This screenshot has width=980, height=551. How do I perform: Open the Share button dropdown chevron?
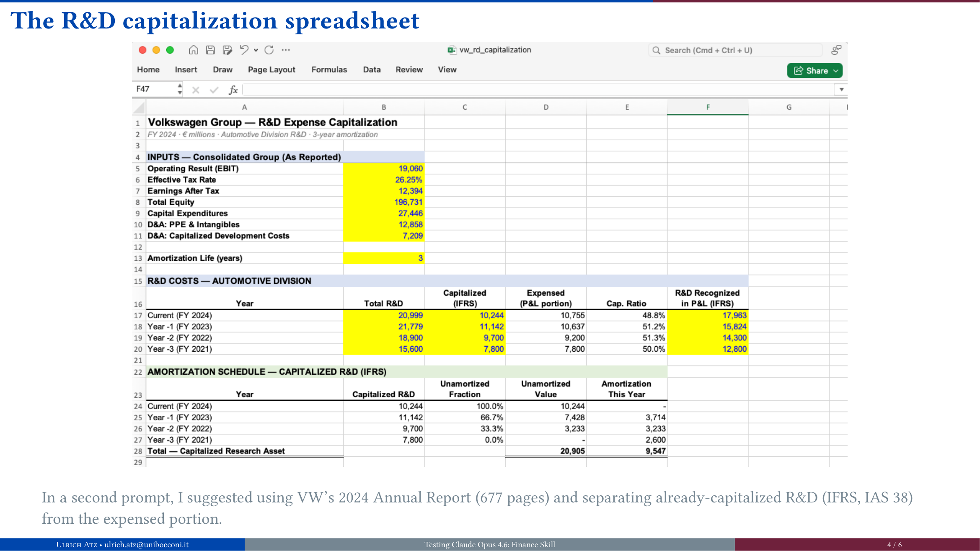point(835,70)
